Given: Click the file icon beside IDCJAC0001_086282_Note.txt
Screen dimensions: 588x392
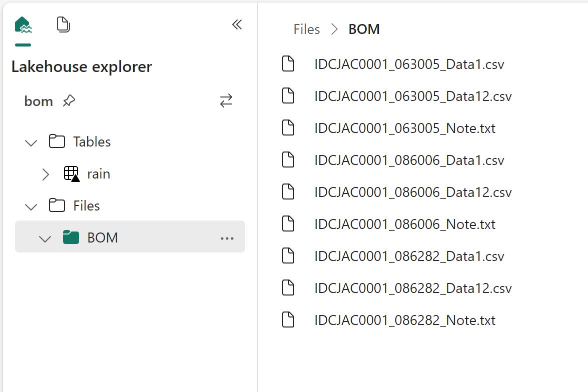Looking at the screenshot, I should (x=288, y=320).
